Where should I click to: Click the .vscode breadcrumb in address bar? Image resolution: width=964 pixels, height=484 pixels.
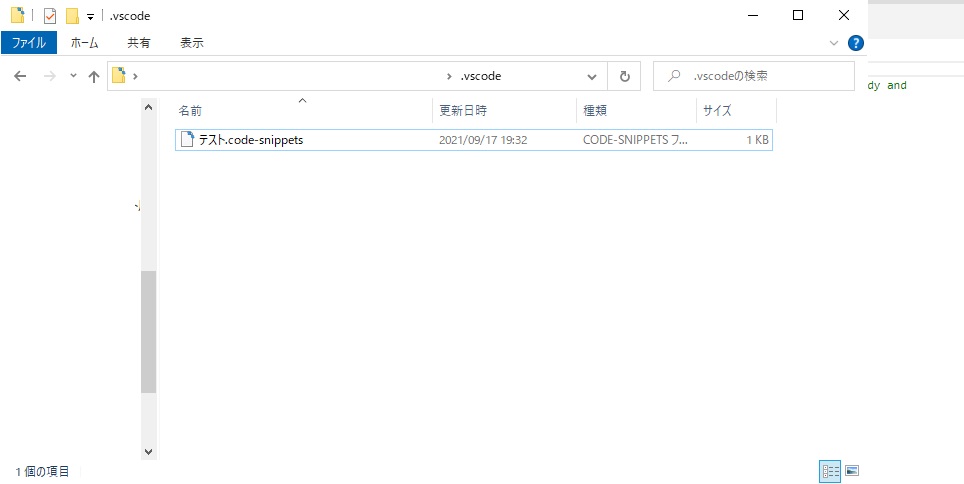click(481, 76)
